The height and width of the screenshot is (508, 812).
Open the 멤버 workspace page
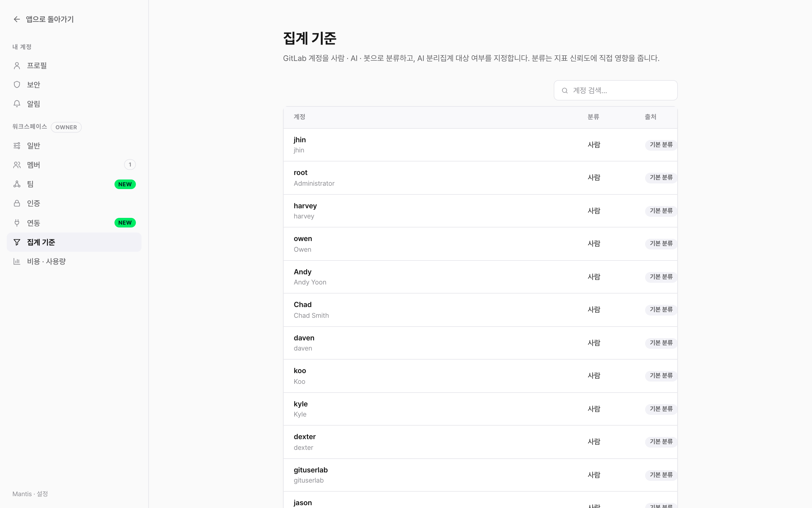coord(74,165)
